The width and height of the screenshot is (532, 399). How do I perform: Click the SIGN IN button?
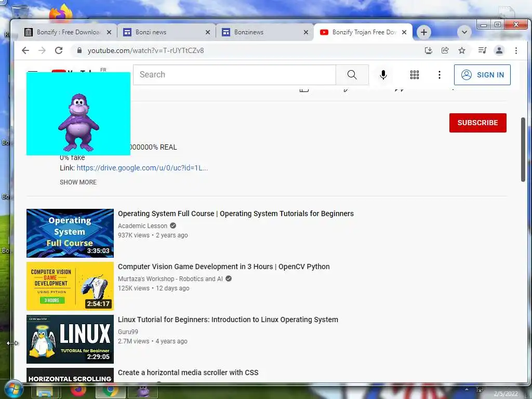click(x=482, y=75)
